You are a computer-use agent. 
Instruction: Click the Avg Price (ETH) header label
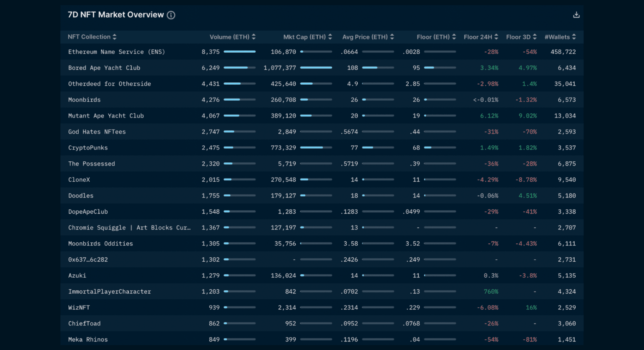(365, 37)
